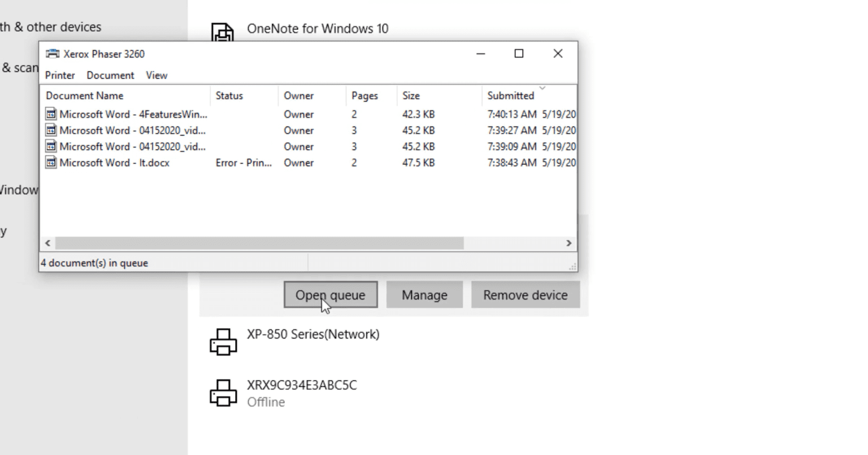Click the document icon for lt.docx print job
868x455 pixels.
pos(51,163)
